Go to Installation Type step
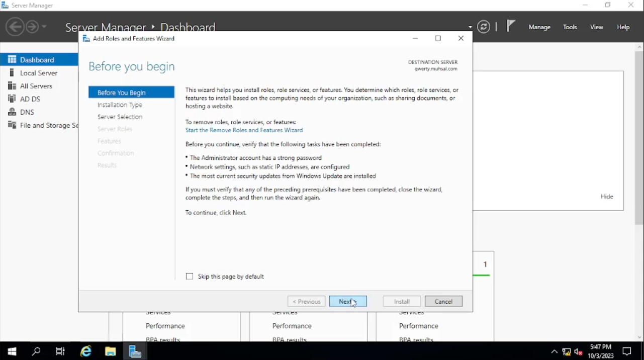The height and width of the screenshot is (360, 644). pyautogui.click(x=120, y=105)
